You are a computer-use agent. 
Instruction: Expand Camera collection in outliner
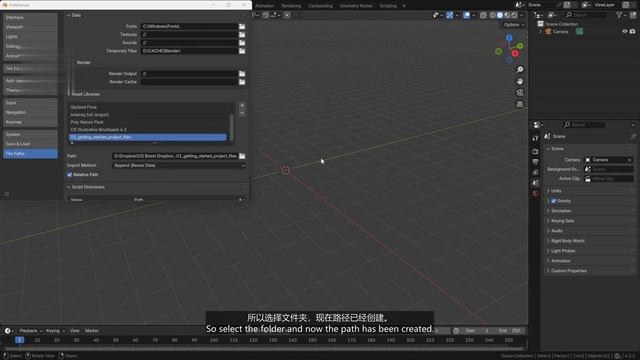(x=540, y=31)
